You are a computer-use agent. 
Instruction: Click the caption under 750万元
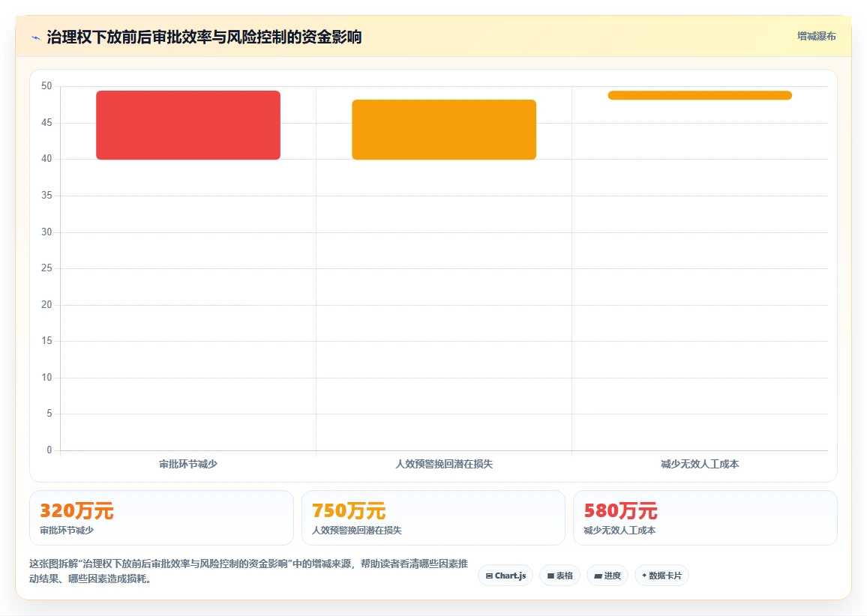coord(357,531)
